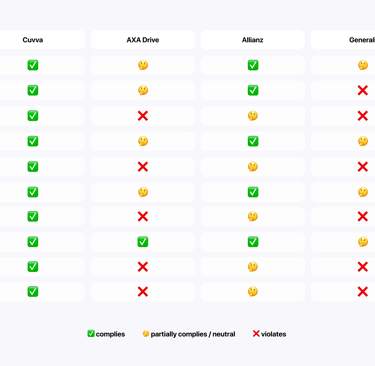Click the bottommost red X under Generali
This screenshot has width=375, height=366.
pyautogui.click(x=363, y=292)
